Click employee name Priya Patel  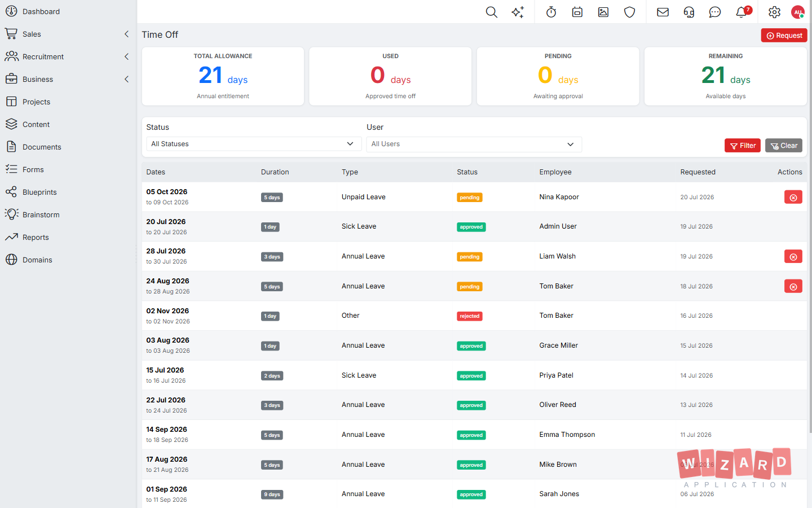point(556,375)
